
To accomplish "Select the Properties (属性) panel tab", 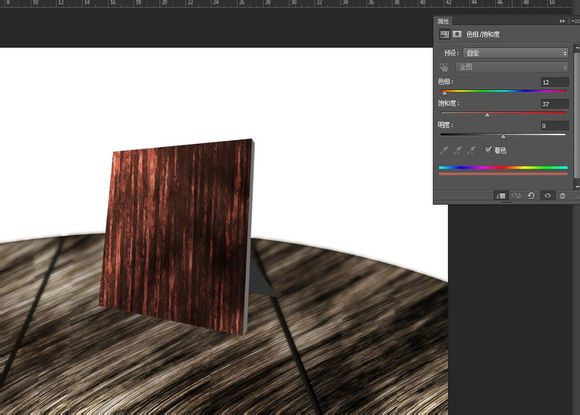I will coord(443,21).
